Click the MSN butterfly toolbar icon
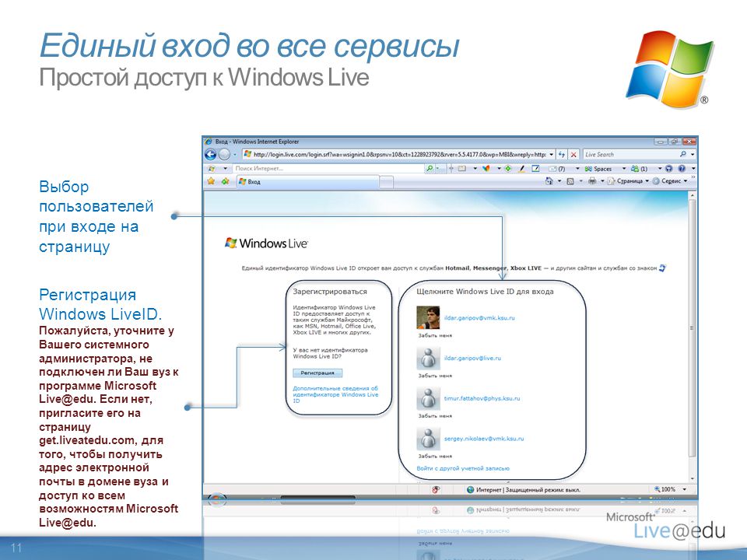Image resolution: width=747 pixels, height=560 pixels. (x=486, y=169)
